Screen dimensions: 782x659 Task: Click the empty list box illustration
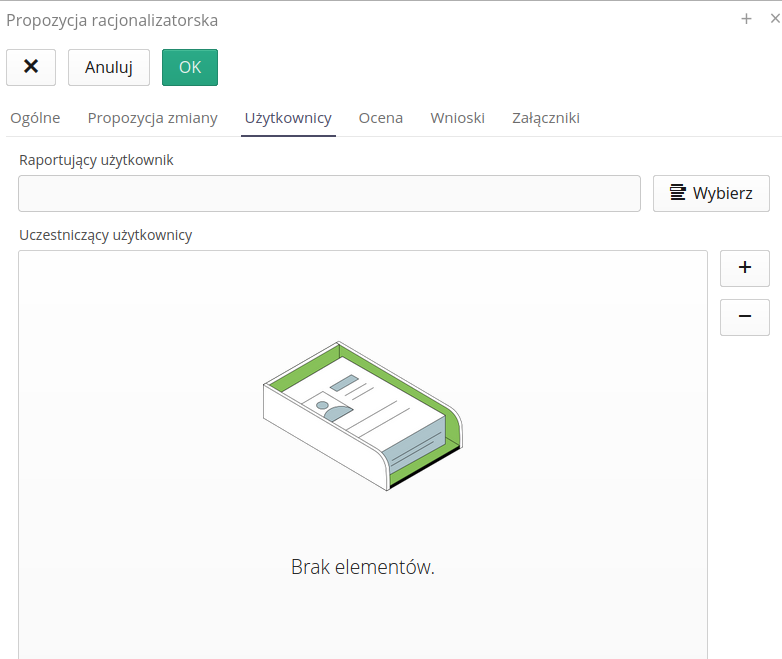coord(362,416)
